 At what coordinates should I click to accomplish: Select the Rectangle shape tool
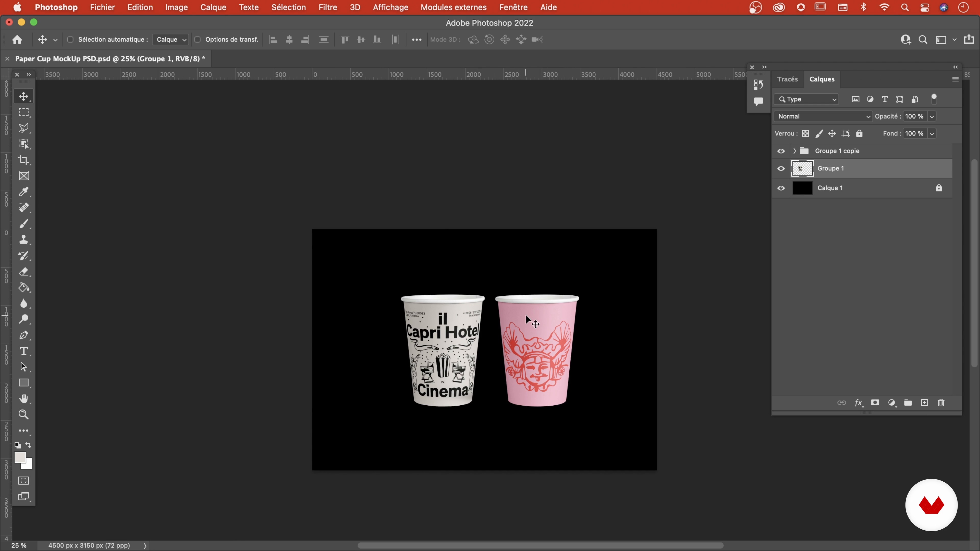23,383
